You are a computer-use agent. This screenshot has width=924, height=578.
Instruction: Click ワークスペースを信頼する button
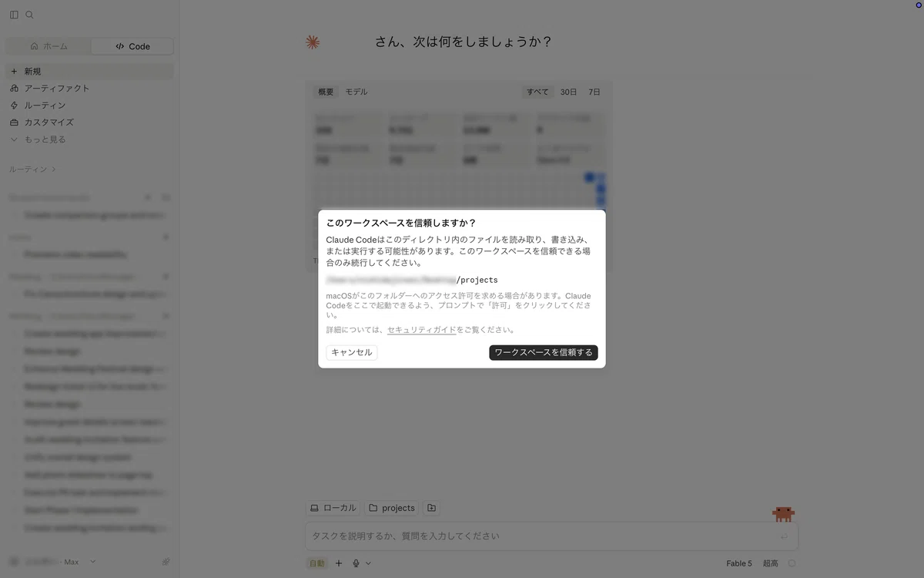[x=544, y=352]
